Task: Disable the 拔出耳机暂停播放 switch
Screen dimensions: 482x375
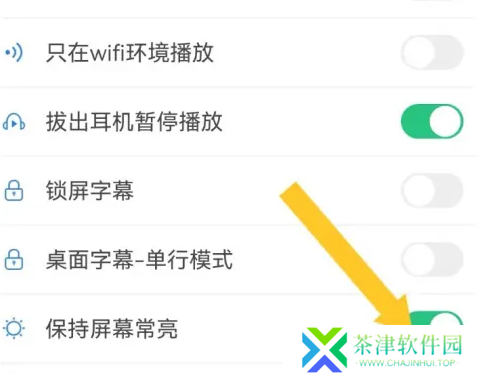Action: click(x=432, y=122)
